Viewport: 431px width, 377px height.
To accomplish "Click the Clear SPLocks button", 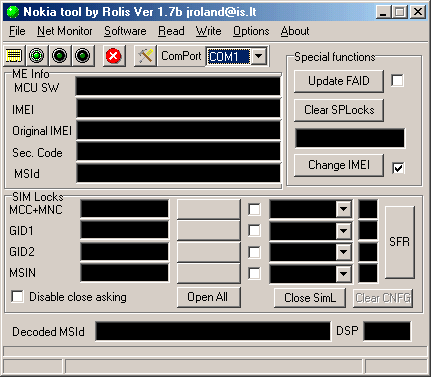I will (339, 110).
